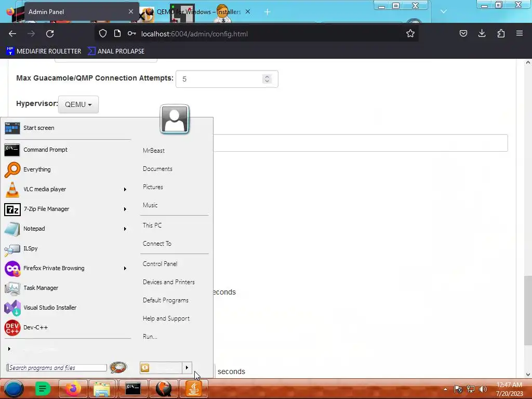The width and height of the screenshot is (532, 399).
Task: Open MrBeast user folder
Action: point(154,151)
